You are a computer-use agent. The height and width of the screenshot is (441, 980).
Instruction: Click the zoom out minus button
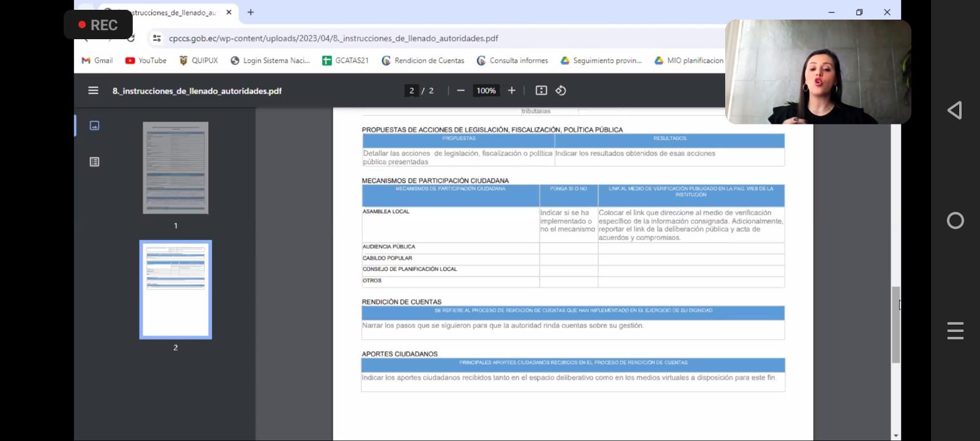click(461, 91)
